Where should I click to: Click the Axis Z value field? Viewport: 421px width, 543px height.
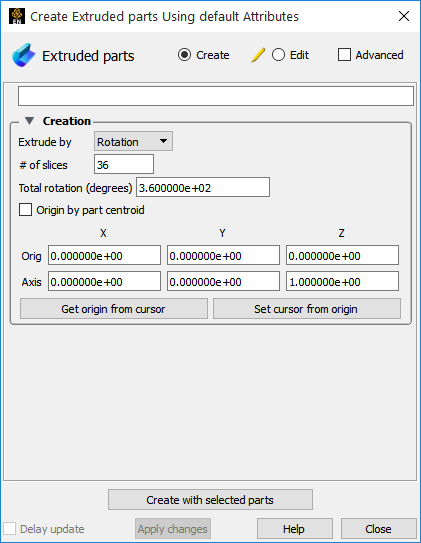[342, 282]
